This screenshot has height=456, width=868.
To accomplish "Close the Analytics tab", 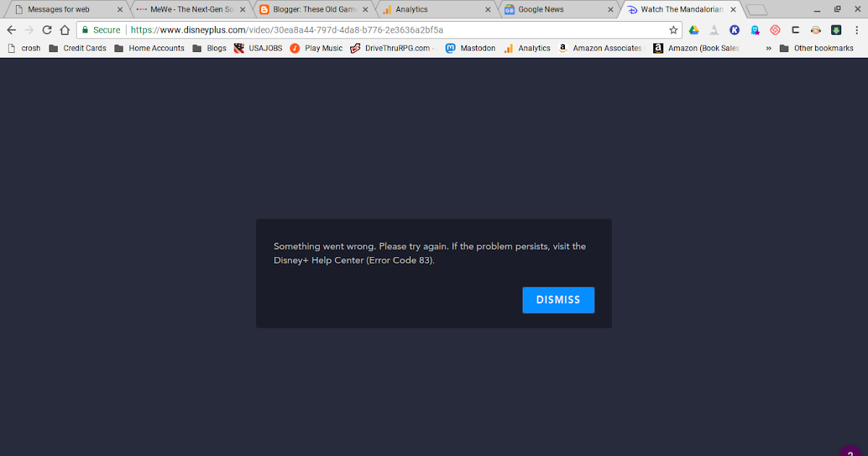I will pos(488,10).
